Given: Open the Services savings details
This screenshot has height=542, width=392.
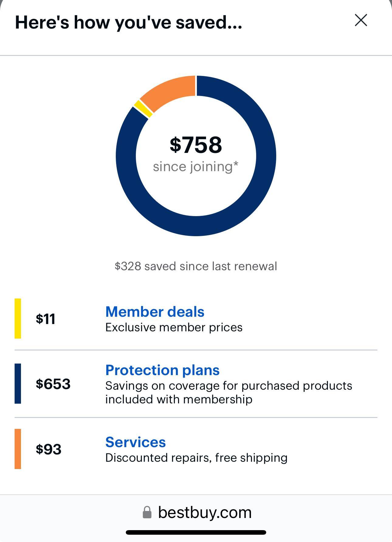Looking at the screenshot, I should coord(136,442).
